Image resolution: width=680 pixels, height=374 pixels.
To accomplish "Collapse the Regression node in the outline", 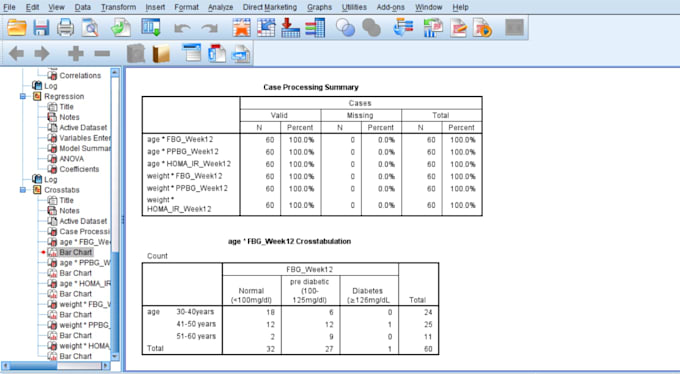I will click(x=23, y=96).
